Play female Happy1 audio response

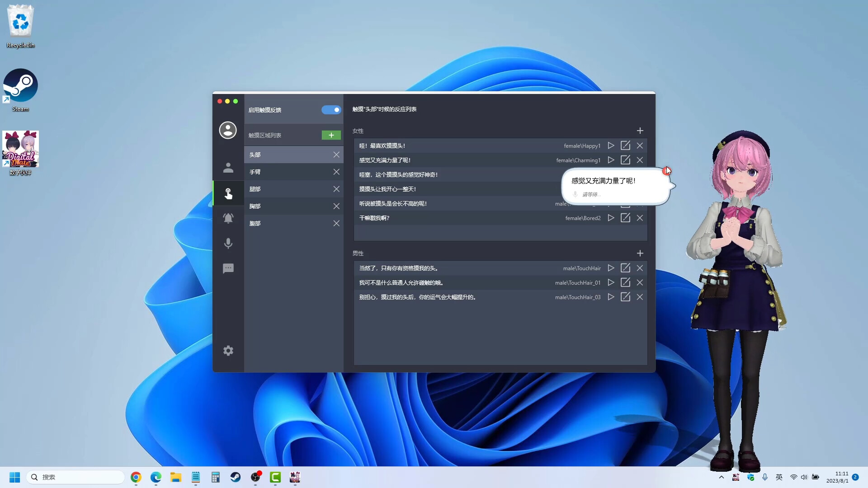point(610,145)
